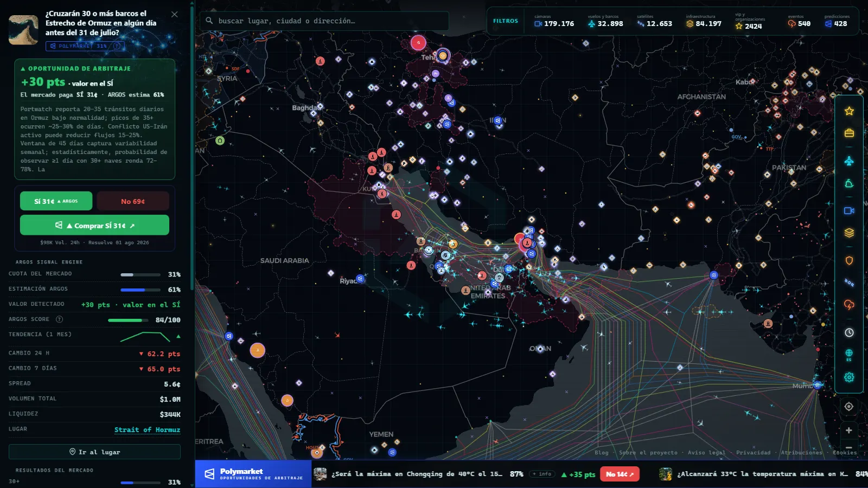The height and width of the screenshot is (488, 868).
Task: Click the CAMBIO 24 H value 62.2 pts
Action: point(159,354)
